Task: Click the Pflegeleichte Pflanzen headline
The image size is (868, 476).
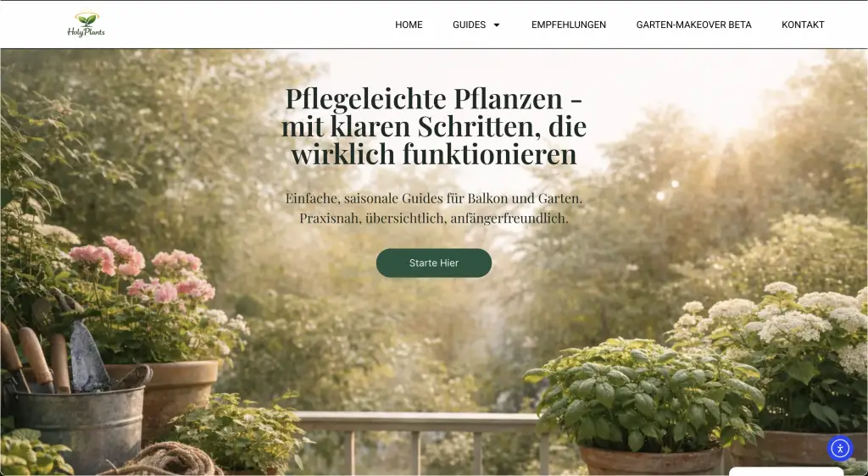Action: [434, 126]
